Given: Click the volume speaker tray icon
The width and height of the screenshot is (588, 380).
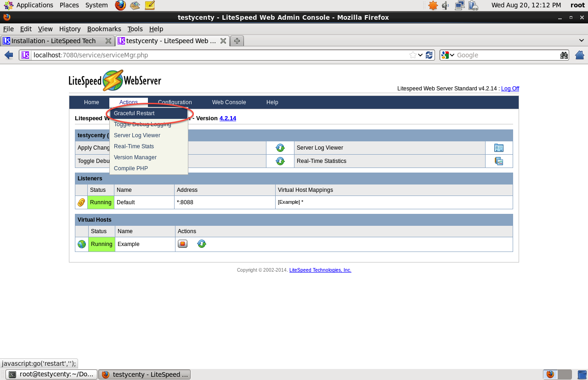Looking at the screenshot, I should pyautogui.click(x=446, y=6).
